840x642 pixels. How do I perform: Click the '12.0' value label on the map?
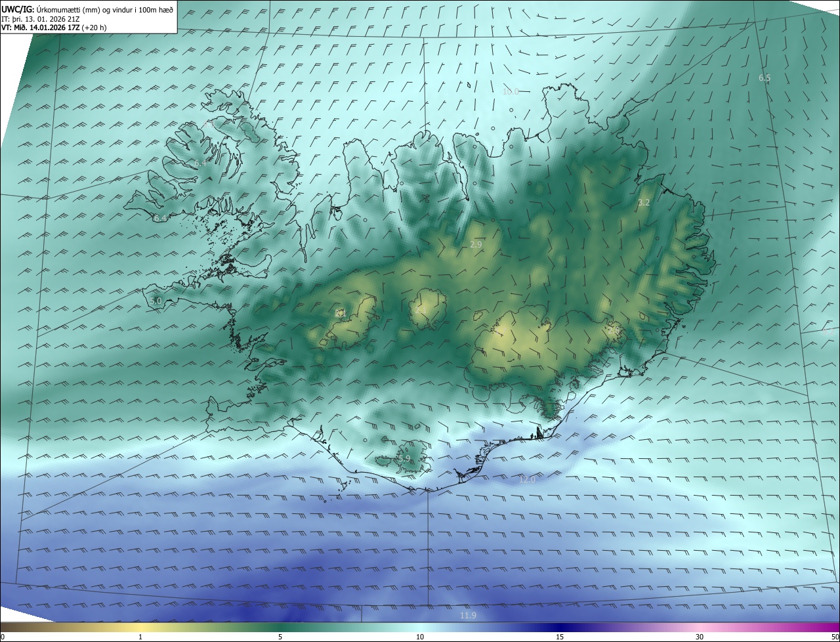pos(527,480)
